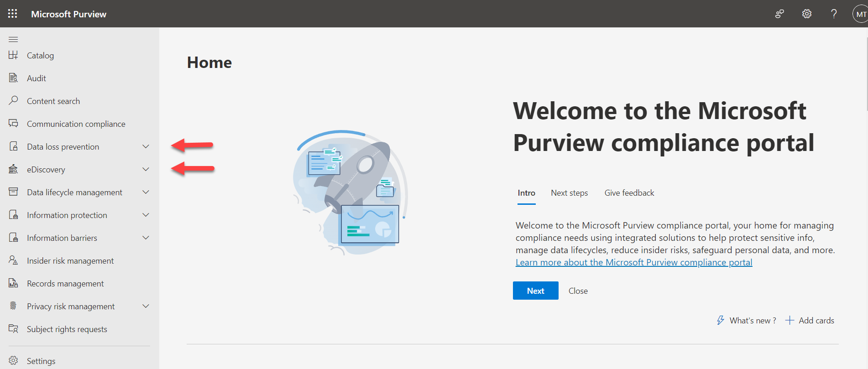Click the Privacy risk management label
The width and height of the screenshot is (868, 369).
point(71,307)
